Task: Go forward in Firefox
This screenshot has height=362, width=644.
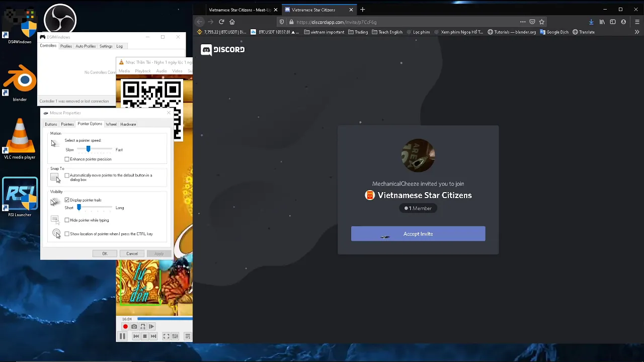Action: coord(210,22)
